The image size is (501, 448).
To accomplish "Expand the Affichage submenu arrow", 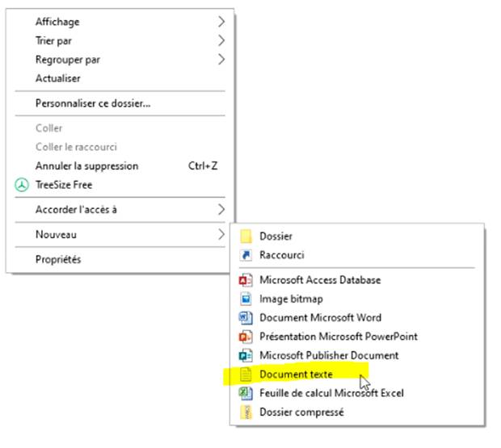I will (x=221, y=22).
